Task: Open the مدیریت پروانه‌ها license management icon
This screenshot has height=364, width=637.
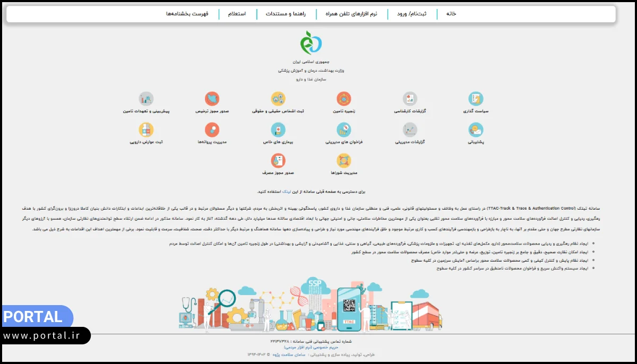Action: [212, 130]
